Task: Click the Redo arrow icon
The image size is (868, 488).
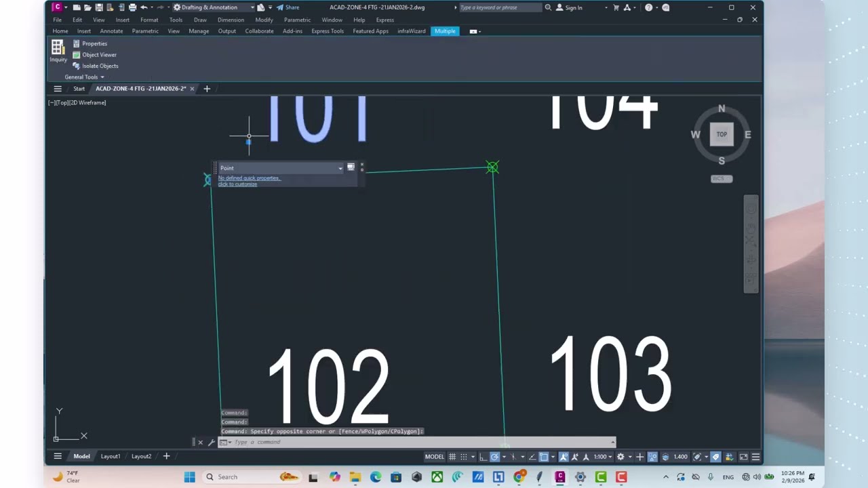Action: point(161,7)
